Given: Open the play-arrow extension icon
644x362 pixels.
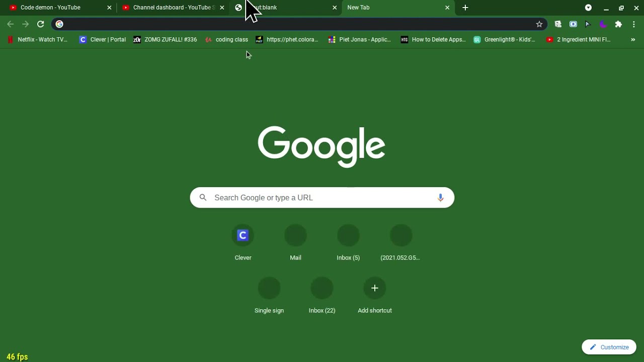Looking at the screenshot, I should tap(588, 24).
